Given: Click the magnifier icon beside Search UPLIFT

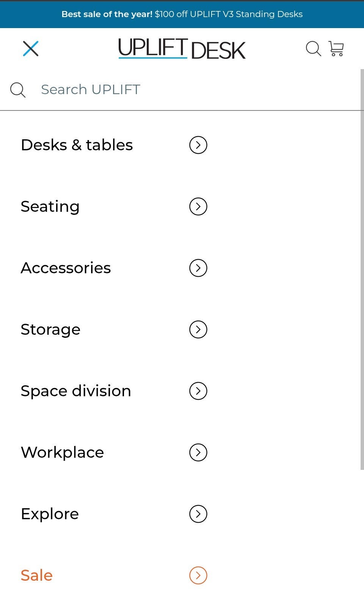Looking at the screenshot, I should tap(18, 90).
